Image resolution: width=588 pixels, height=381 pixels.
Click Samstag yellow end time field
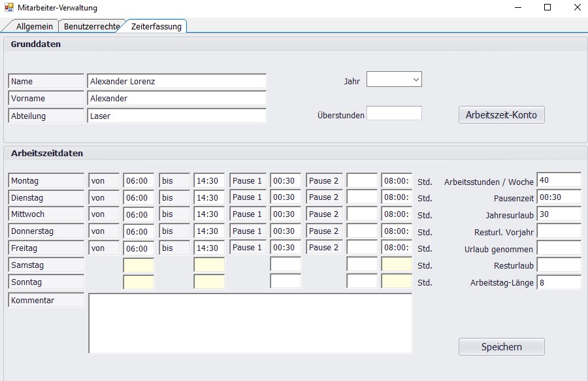click(209, 265)
